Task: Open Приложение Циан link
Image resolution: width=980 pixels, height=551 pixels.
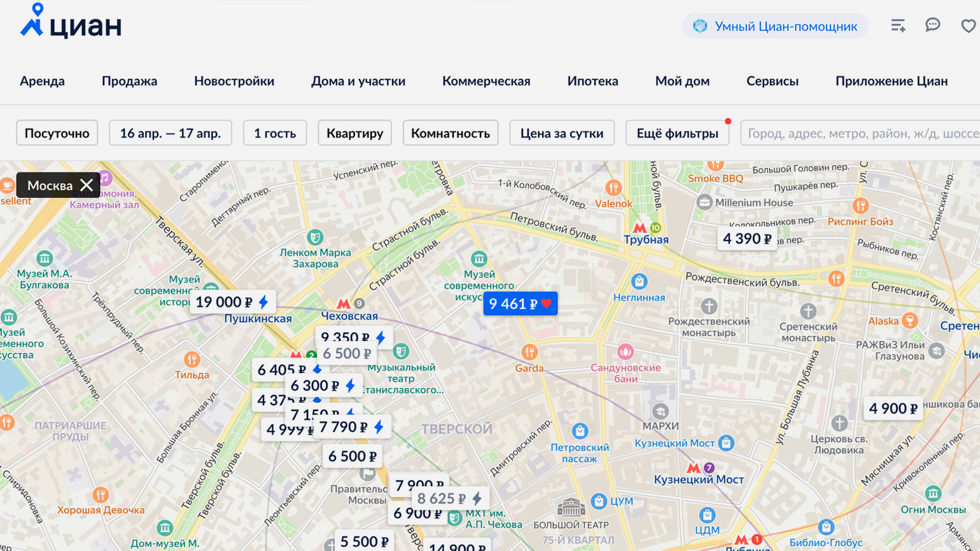Action: point(892,81)
